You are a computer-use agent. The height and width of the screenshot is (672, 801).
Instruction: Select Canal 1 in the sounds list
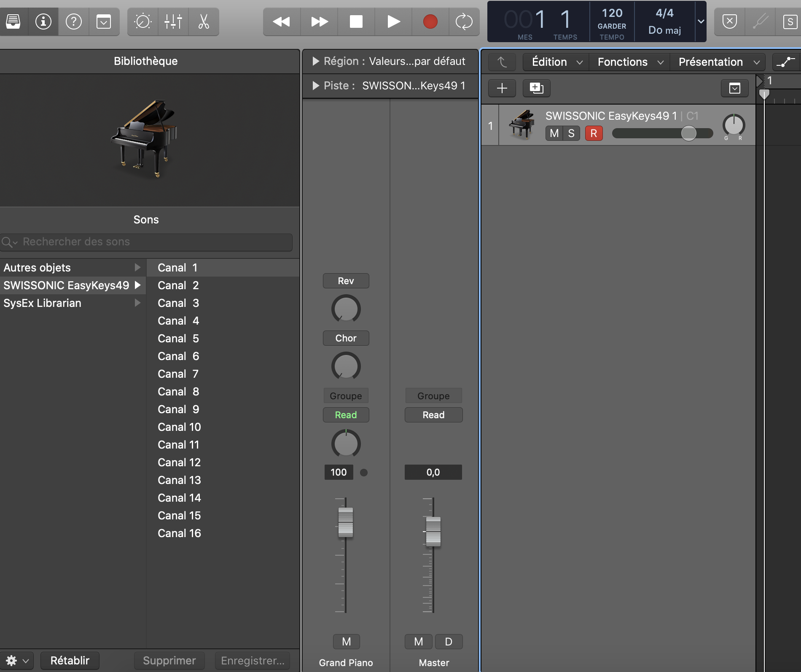223,268
